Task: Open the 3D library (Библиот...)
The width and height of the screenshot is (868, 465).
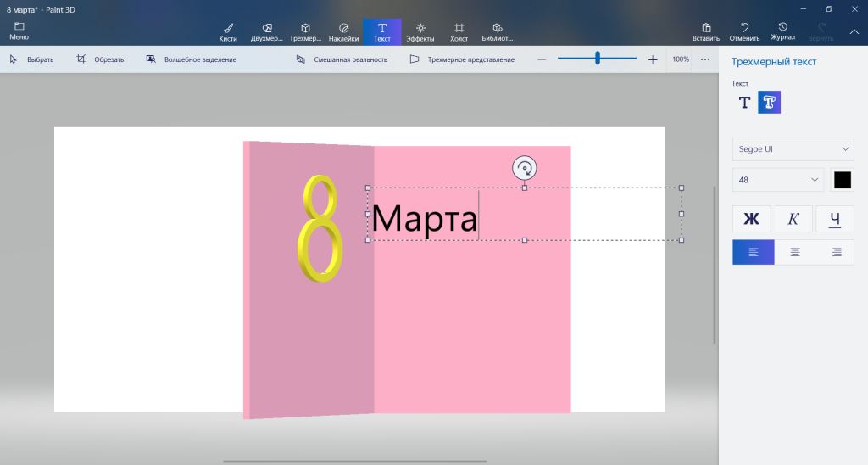Action: (x=498, y=31)
